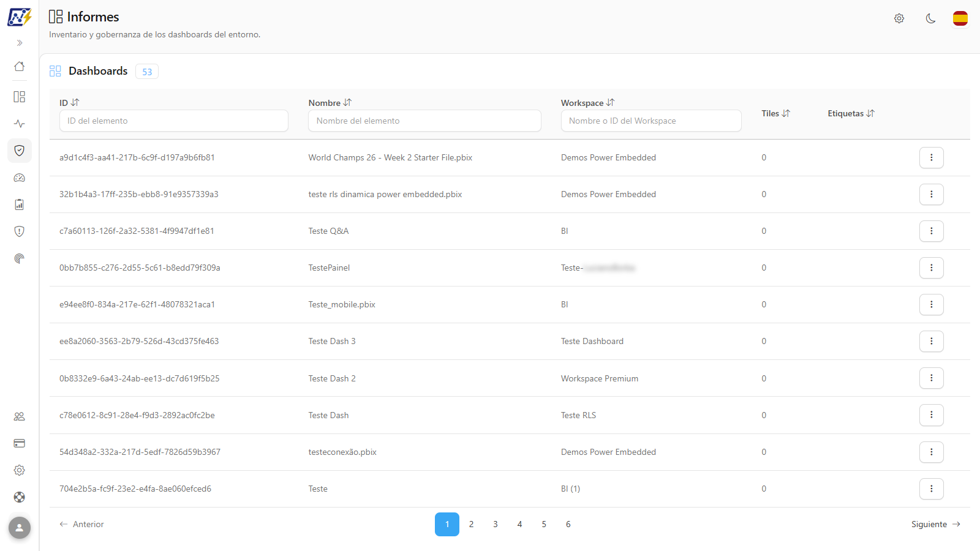Open the settings gear in top header
The width and height of the screenshot is (980, 551).
pyautogui.click(x=899, y=18)
